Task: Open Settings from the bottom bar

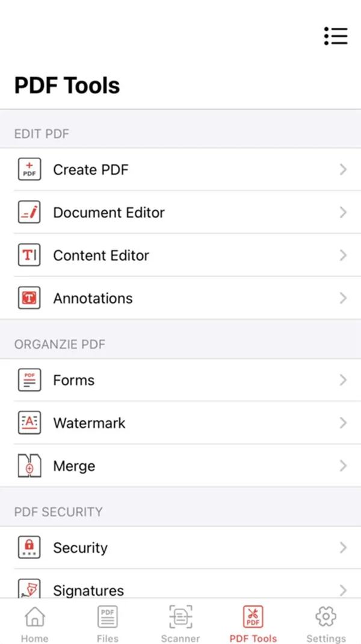Action: point(326,617)
